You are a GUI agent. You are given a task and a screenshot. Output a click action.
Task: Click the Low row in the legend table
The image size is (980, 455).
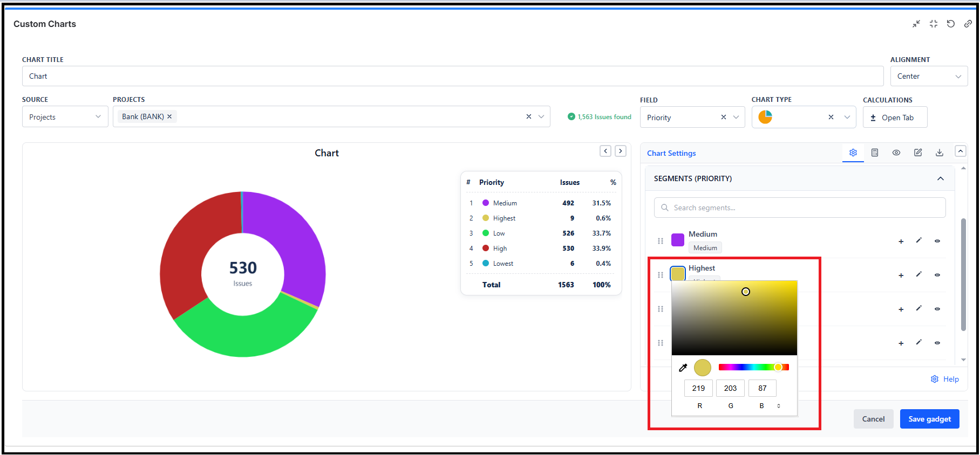(x=541, y=233)
